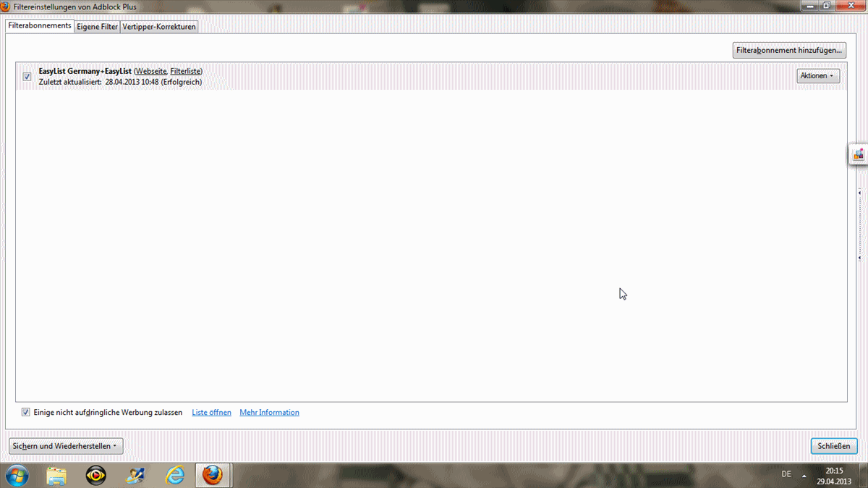
Task: Click the Firefox icon in the taskbar
Action: tap(212, 475)
